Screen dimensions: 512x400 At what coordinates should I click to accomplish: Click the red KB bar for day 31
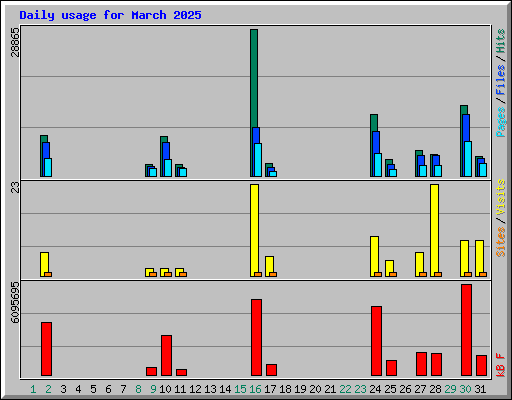point(481,365)
